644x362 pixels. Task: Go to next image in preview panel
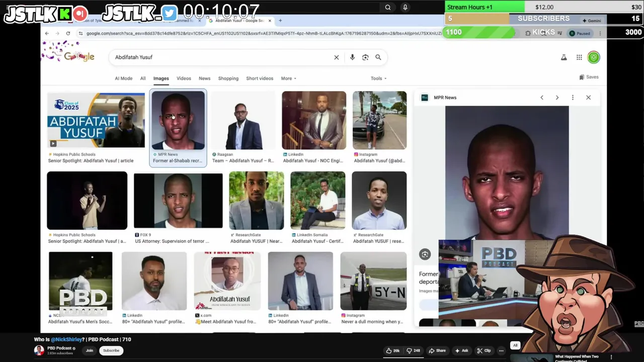pos(557,98)
